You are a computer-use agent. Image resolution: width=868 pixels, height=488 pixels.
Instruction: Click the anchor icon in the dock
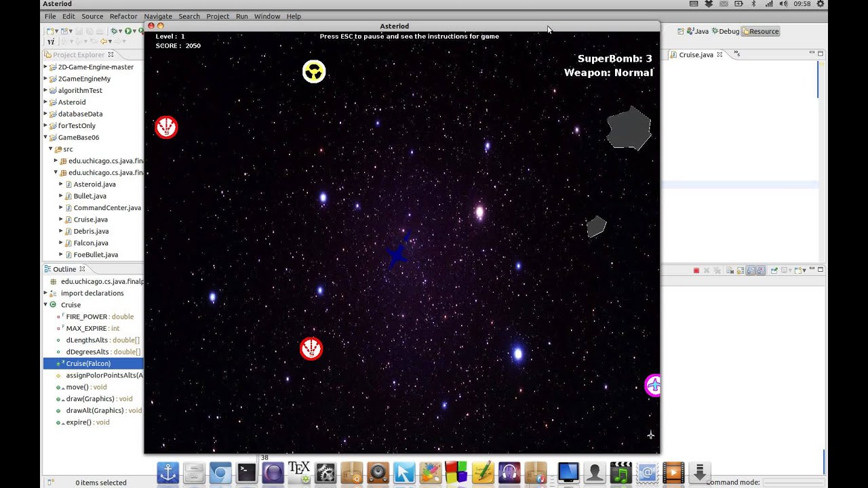pos(167,472)
